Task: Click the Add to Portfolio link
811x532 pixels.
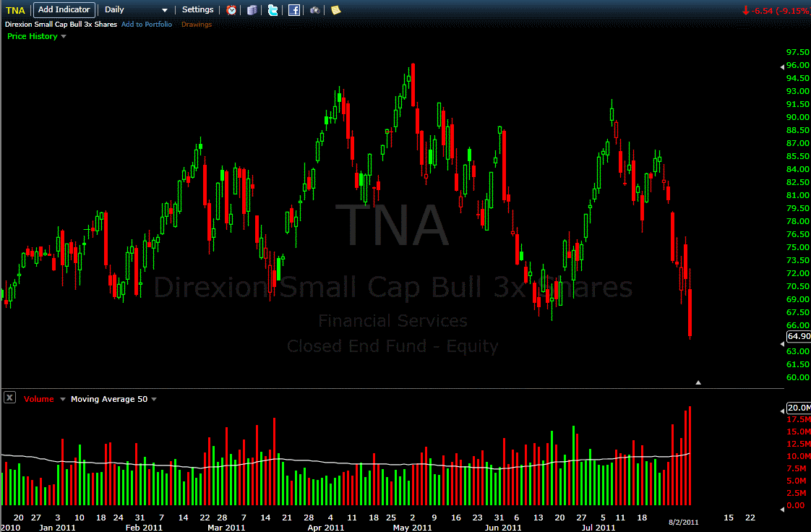Action: coord(147,25)
